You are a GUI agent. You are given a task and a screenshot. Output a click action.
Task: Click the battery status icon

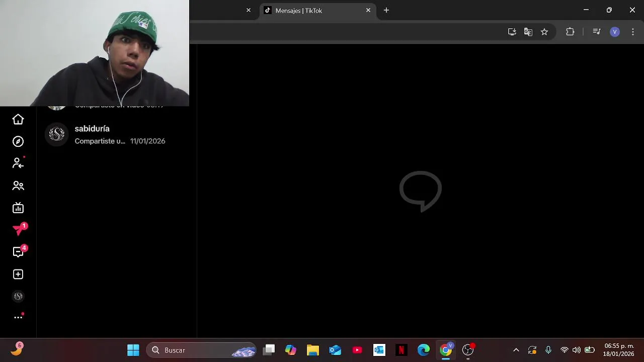coord(590,350)
